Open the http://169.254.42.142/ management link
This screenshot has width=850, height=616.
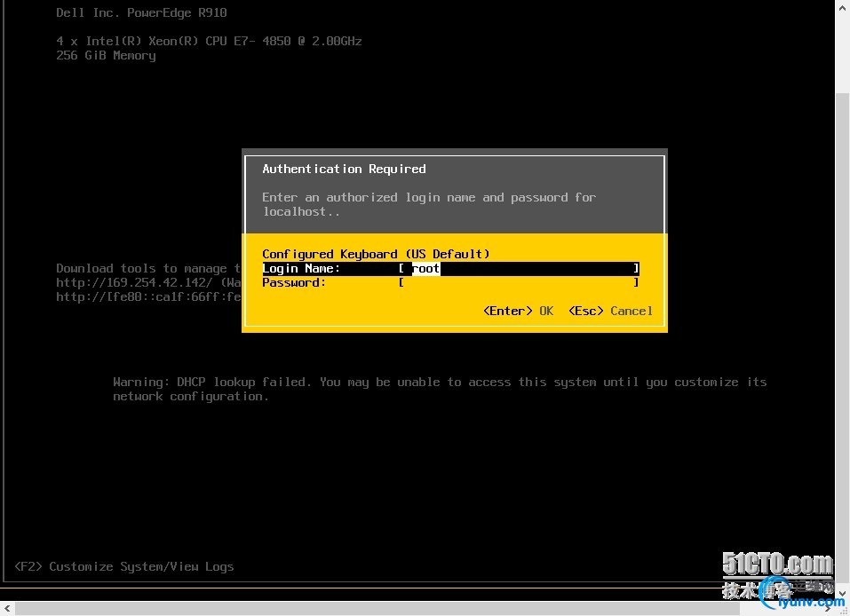(134, 283)
